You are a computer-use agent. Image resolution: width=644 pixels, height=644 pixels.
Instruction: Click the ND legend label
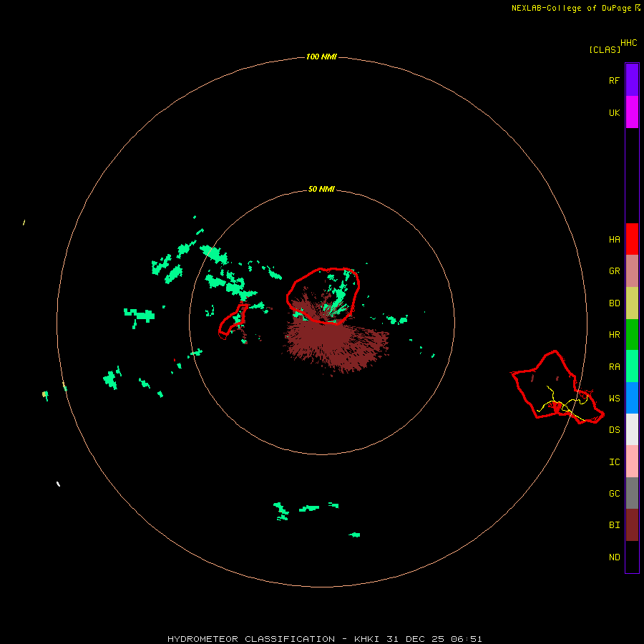click(x=614, y=557)
